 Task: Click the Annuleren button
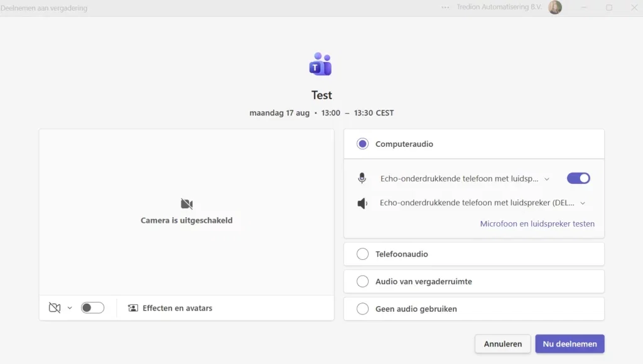pyautogui.click(x=503, y=344)
